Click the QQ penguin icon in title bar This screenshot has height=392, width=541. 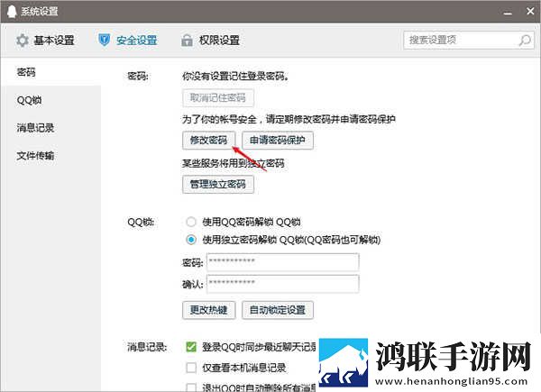point(12,12)
